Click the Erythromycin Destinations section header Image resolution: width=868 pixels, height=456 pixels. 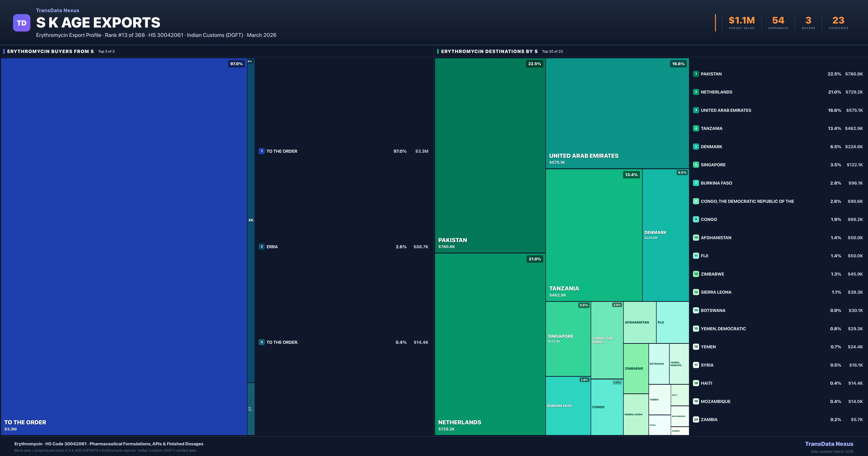(489, 51)
